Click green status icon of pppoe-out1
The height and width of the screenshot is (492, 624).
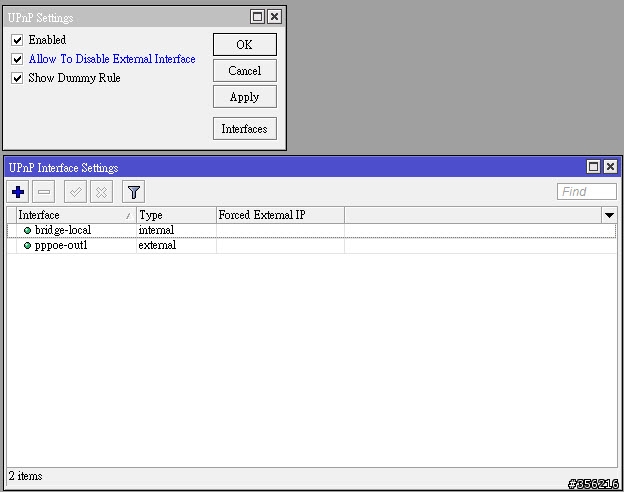tap(27, 245)
